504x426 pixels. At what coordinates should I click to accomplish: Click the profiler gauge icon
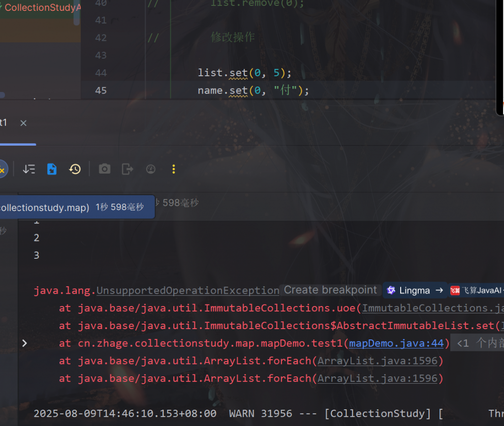coord(151,169)
